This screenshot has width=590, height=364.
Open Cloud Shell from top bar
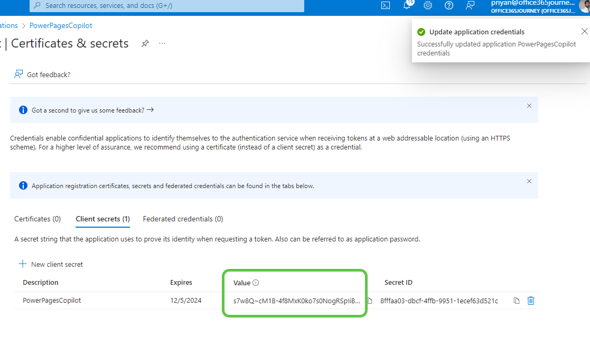[386, 5]
